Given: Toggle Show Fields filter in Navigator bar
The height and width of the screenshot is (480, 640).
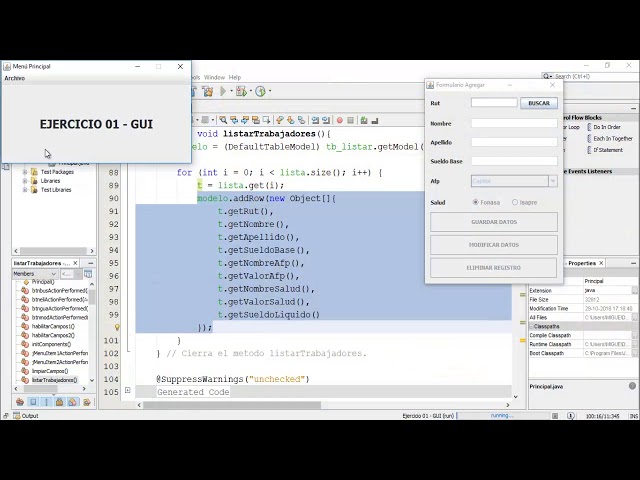Looking at the screenshot, I should [33, 402].
